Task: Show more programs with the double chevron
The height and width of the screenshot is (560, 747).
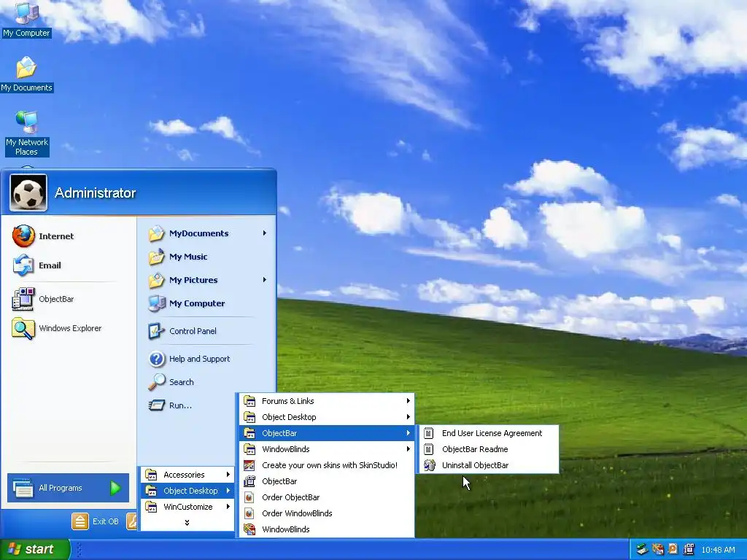Action: [x=187, y=522]
